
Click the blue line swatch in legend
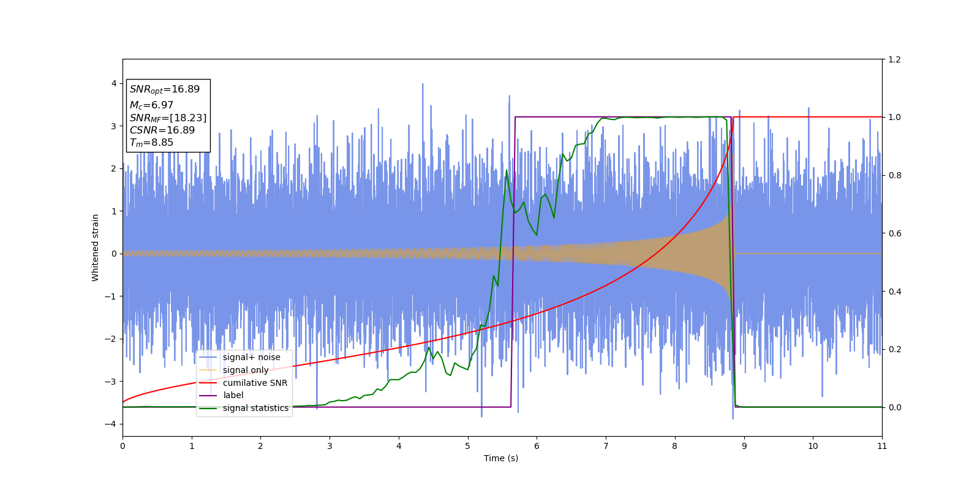point(209,357)
